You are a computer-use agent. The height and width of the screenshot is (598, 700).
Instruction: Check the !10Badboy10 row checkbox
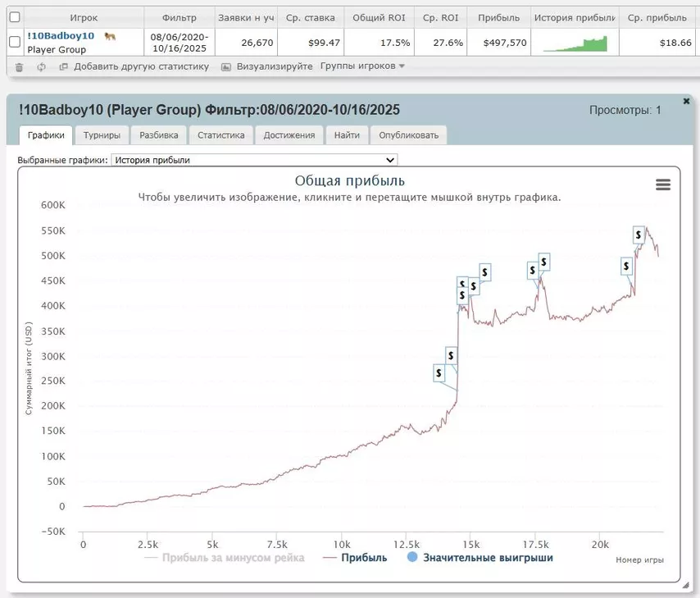coord(14,42)
